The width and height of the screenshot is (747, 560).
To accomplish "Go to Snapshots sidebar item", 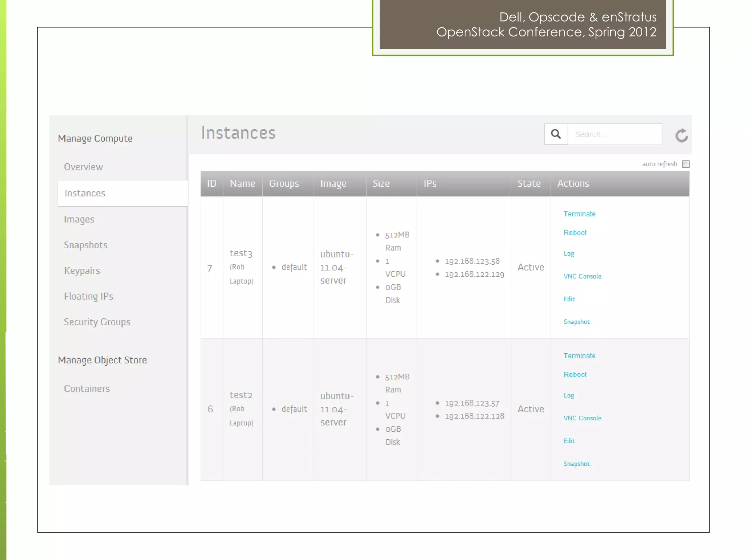I will tap(86, 245).
